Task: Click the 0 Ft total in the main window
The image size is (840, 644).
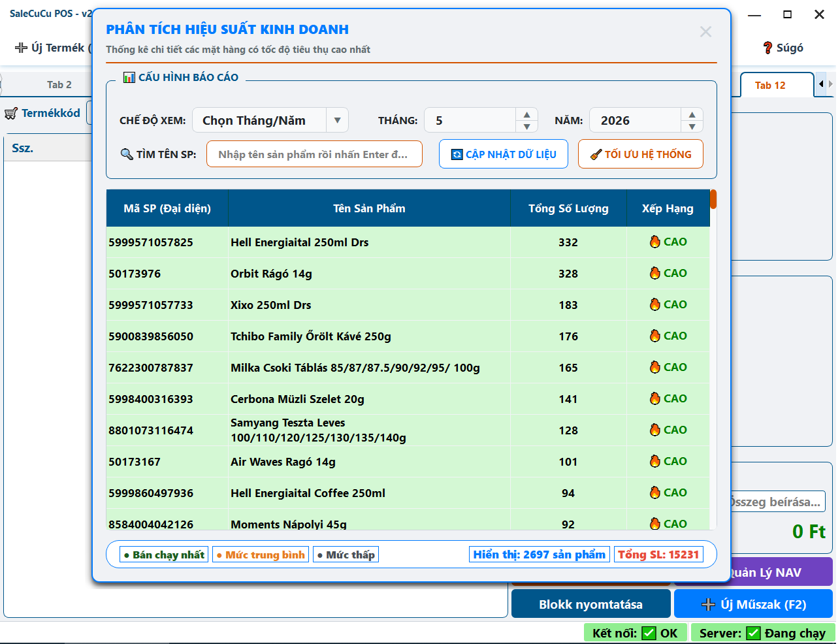Action: click(x=809, y=532)
